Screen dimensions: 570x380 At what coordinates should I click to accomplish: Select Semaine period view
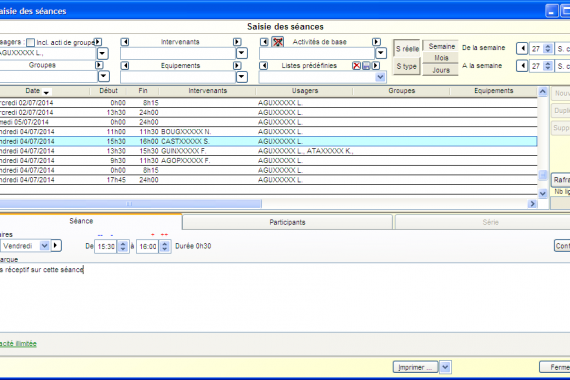441,46
